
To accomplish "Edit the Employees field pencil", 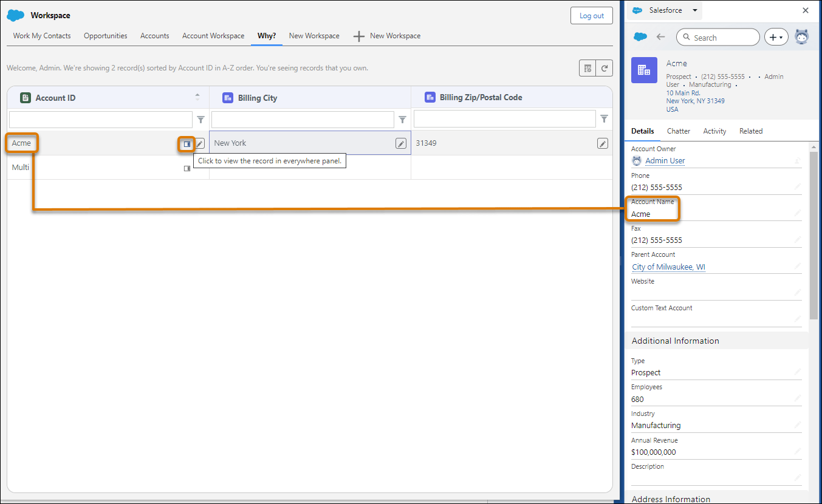I will pyautogui.click(x=797, y=399).
